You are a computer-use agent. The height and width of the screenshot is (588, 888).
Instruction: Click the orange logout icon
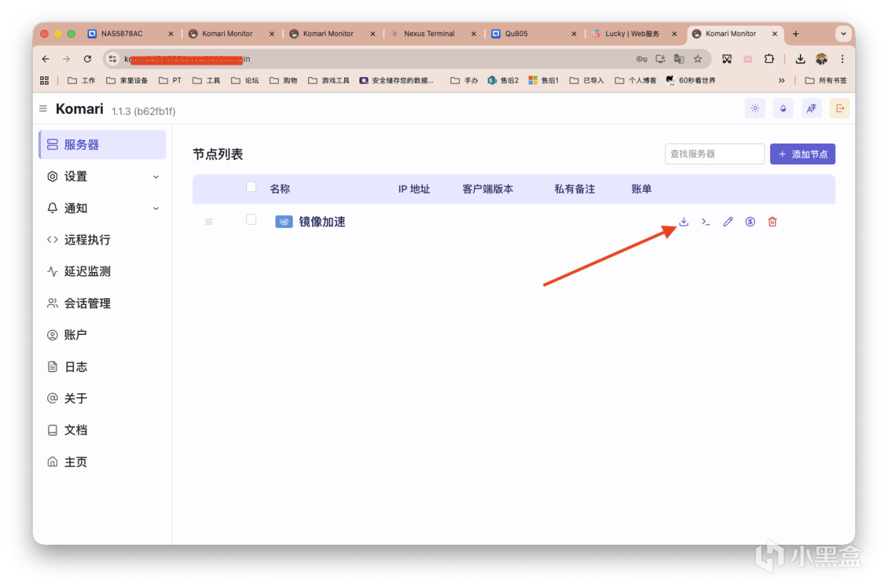point(840,108)
